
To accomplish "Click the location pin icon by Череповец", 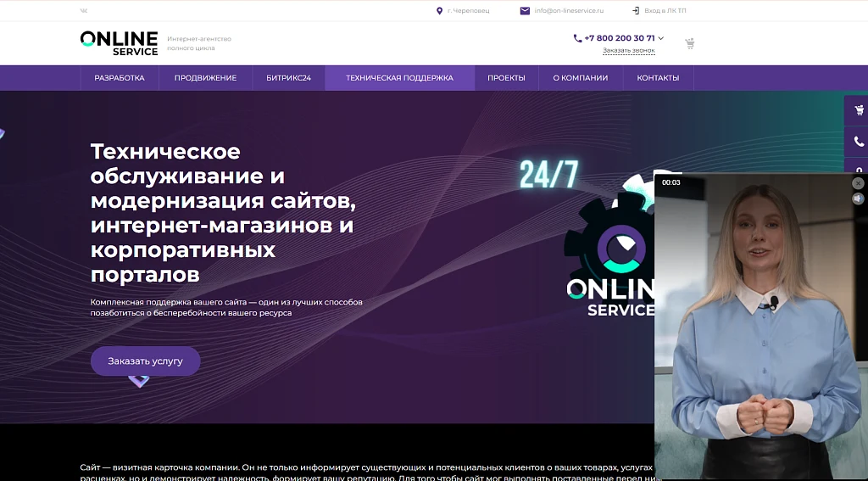I will 440,10.
